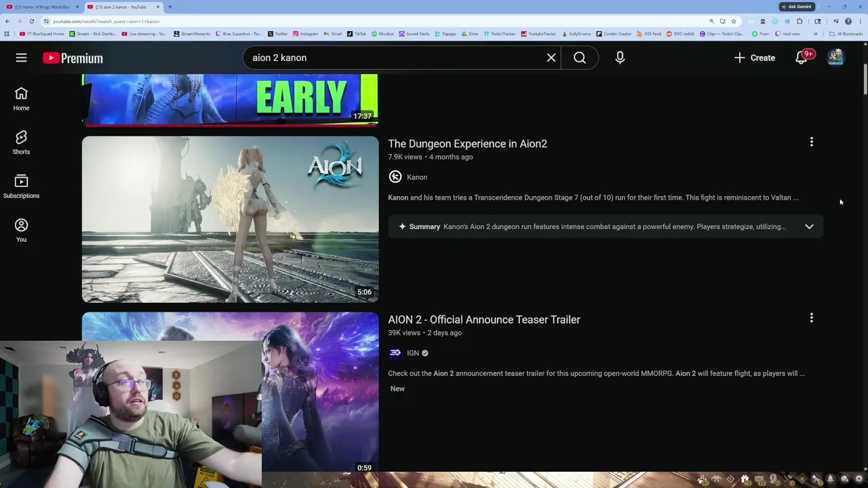This screenshot has height=488, width=868.
Task: Start voice search with the microphone
Action: click(620, 58)
